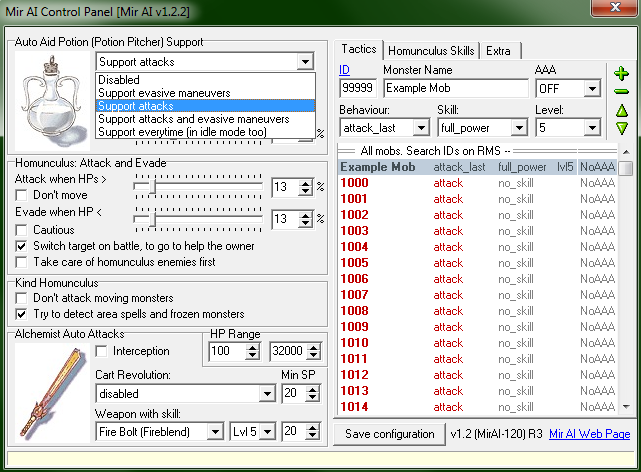
Task: Select mob row 1013
Action: coord(477,391)
